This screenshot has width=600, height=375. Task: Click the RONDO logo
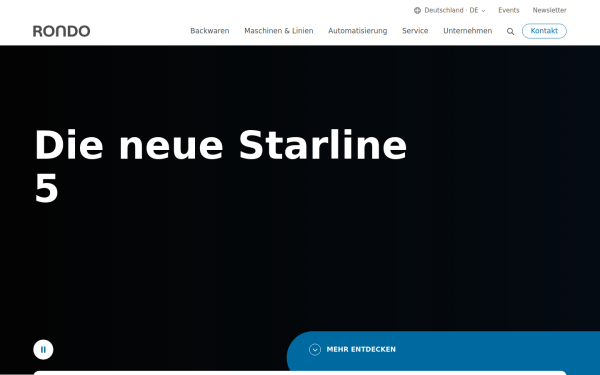point(62,31)
